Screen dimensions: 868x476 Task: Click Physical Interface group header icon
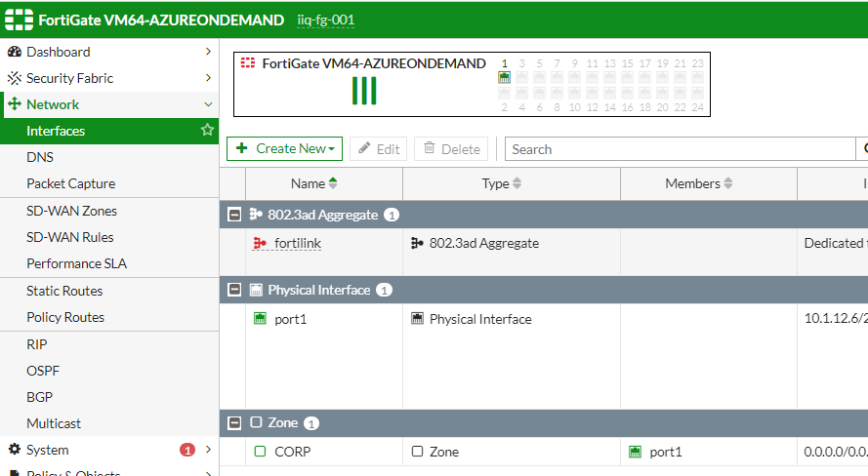tap(256, 290)
